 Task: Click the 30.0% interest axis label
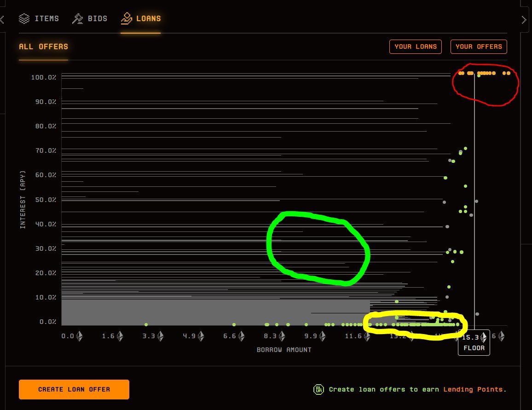pyautogui.click(x=46, y=248)
